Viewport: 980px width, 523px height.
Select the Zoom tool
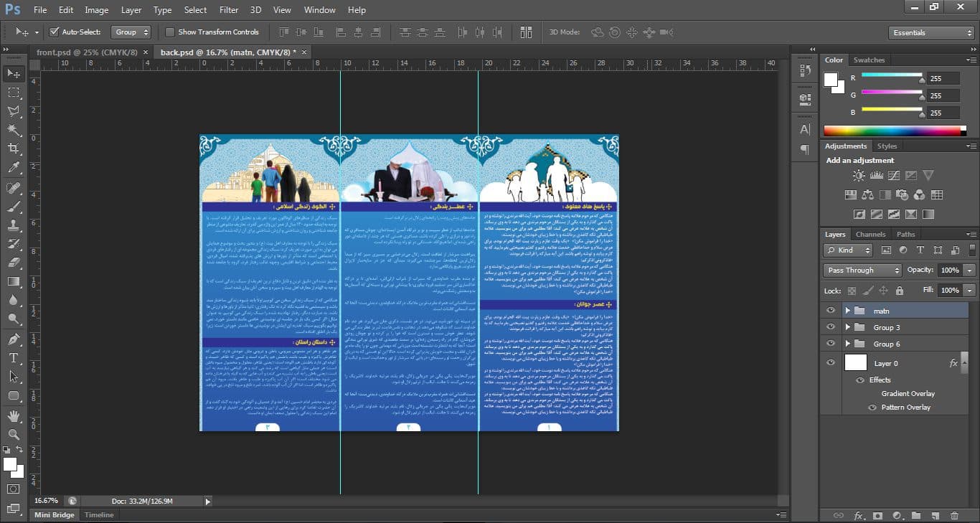(x=14, y=434)
